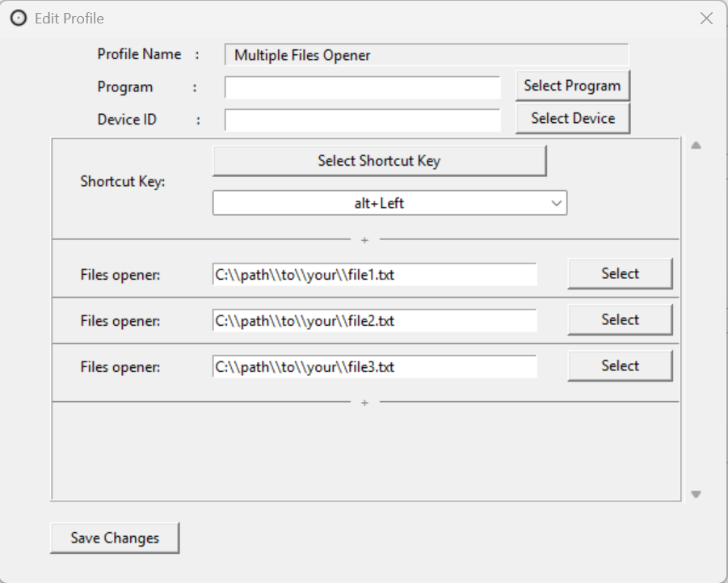This screenshot has width=728, height=583.
Task: Focus the Program input field
Action: pos(362,87)
